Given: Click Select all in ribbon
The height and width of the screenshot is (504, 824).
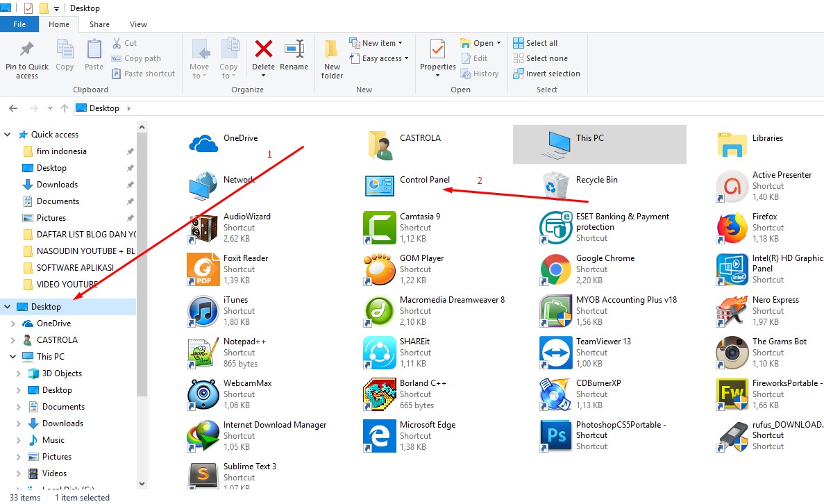Looking at the screenshot, I should pos(535,43).
